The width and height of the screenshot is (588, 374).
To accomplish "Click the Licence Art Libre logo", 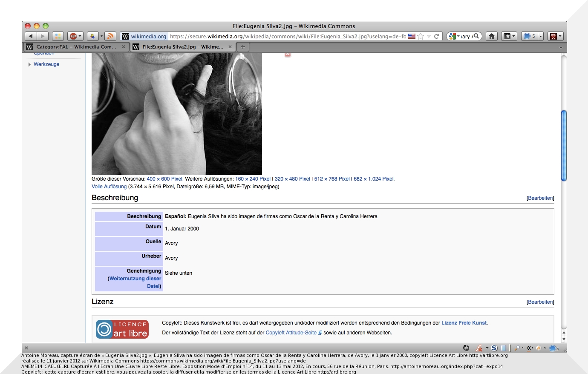I will pyautogui.click(x=122, y=329).
